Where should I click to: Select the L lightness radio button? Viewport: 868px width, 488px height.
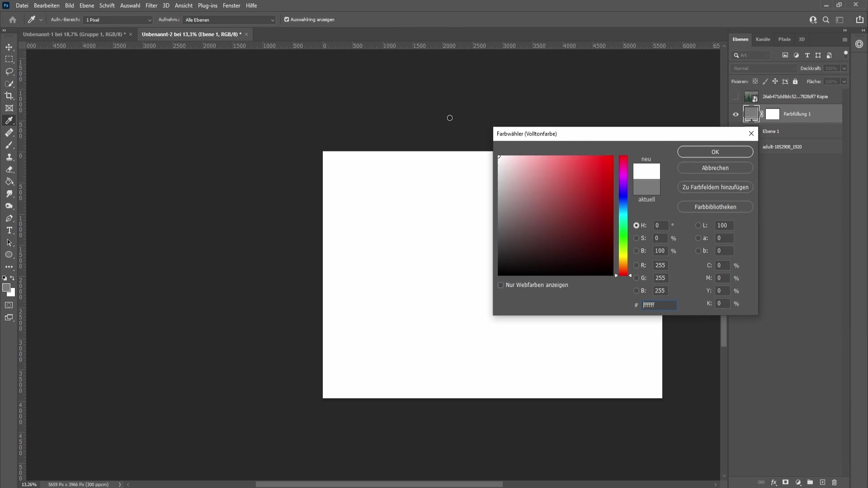pyautogui.click(x=698, y=225)
